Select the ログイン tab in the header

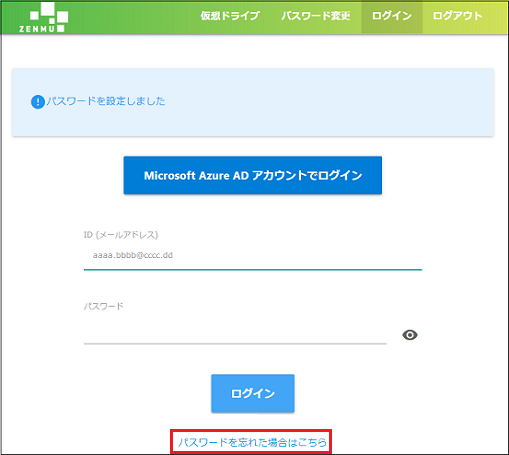[x=392, y=16]
